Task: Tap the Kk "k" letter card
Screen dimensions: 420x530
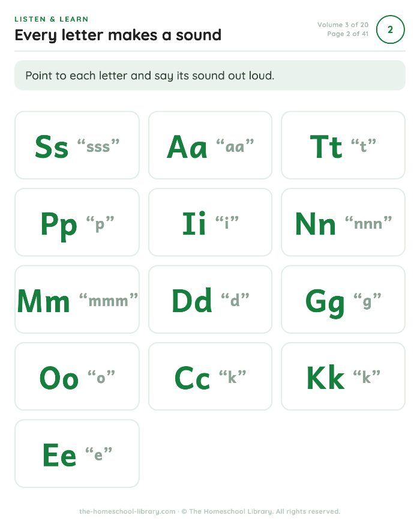Action: pos(343,376)
